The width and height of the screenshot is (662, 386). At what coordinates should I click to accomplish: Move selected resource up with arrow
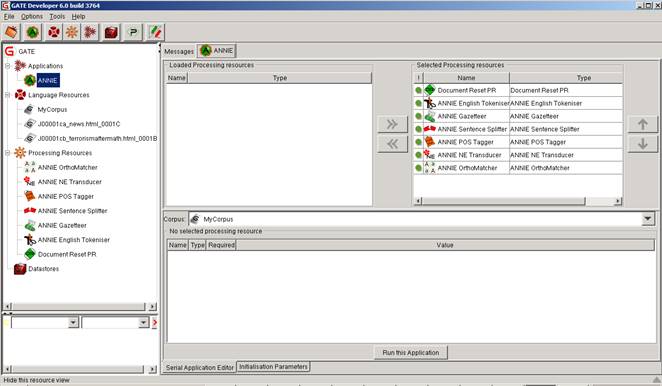point(642,124)
